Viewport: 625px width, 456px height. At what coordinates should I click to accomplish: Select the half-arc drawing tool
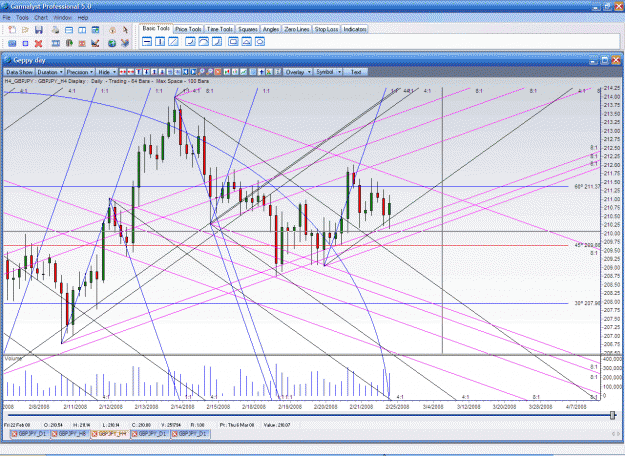pos(203,41)
